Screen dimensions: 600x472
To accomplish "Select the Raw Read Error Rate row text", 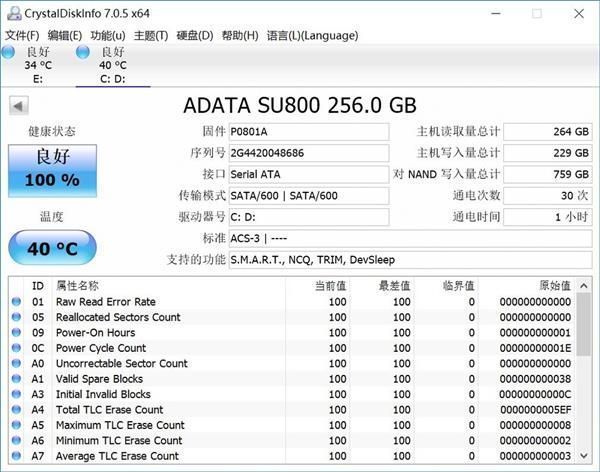I will click(106, 302).
